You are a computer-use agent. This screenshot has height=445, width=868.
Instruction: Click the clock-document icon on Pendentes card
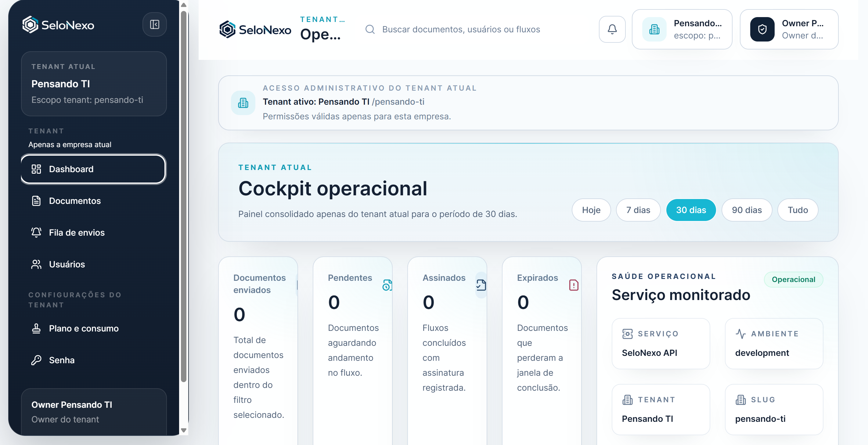[x=387, y=285]
